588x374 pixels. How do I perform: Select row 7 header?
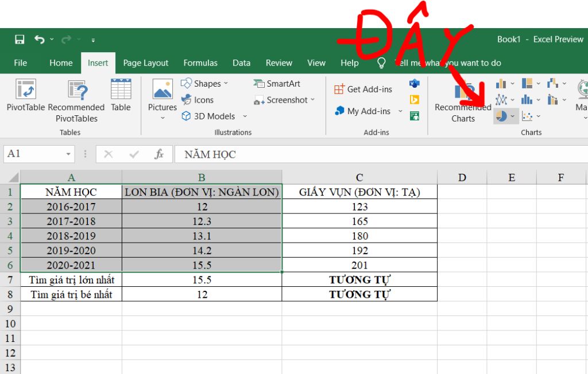tap(10, 279)
